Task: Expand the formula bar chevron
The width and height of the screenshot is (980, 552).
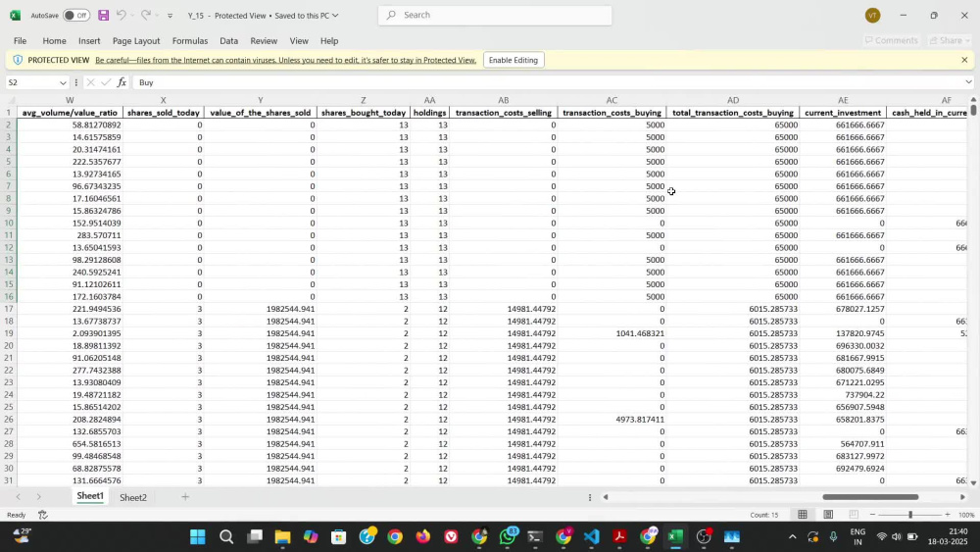Action: pos(968,82)
